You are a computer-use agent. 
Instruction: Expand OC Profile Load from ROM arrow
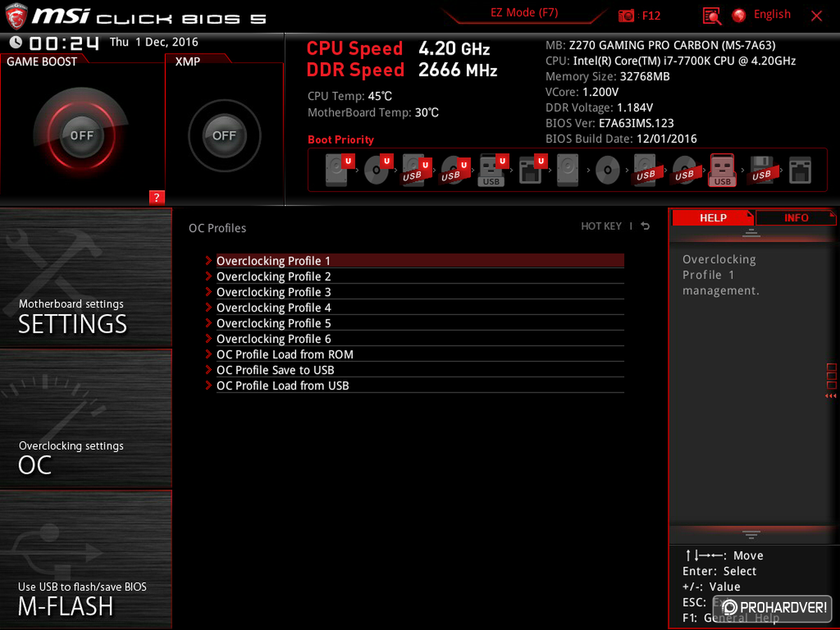click(x=209, y=354)
